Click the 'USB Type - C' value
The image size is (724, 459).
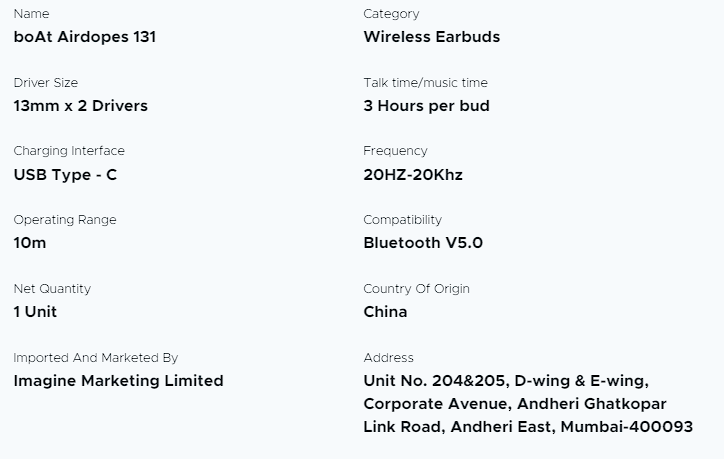click(65, 175)
